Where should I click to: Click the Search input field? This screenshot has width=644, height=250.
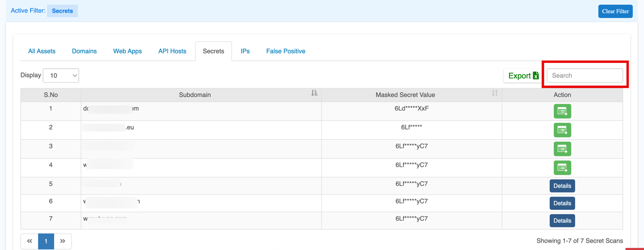tap(585, 76)
